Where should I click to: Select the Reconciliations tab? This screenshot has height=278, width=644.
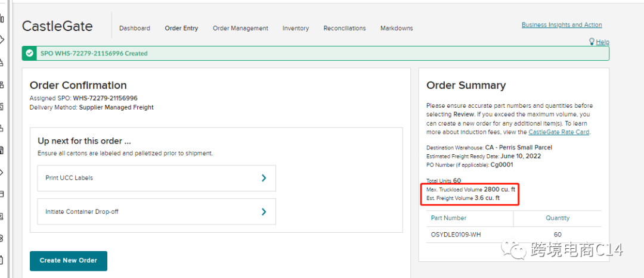coord(345,28)
